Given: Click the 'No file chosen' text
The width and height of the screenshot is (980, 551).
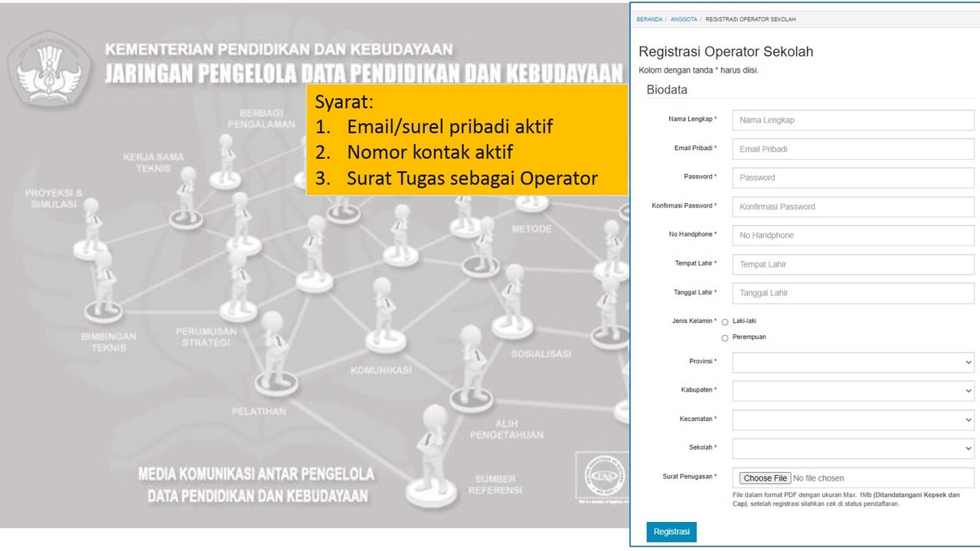Looking at the screenshot, I should tap(818, 478).
